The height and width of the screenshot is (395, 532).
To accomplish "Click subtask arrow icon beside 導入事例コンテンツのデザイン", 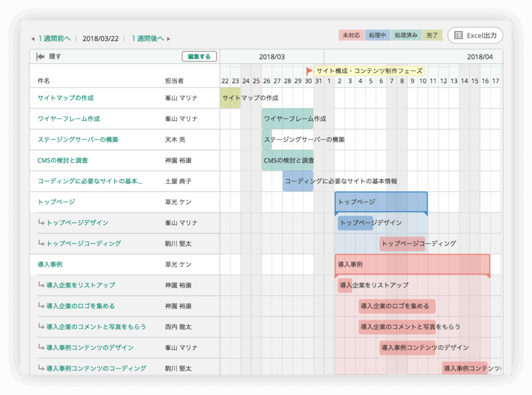I will (42, 347).
